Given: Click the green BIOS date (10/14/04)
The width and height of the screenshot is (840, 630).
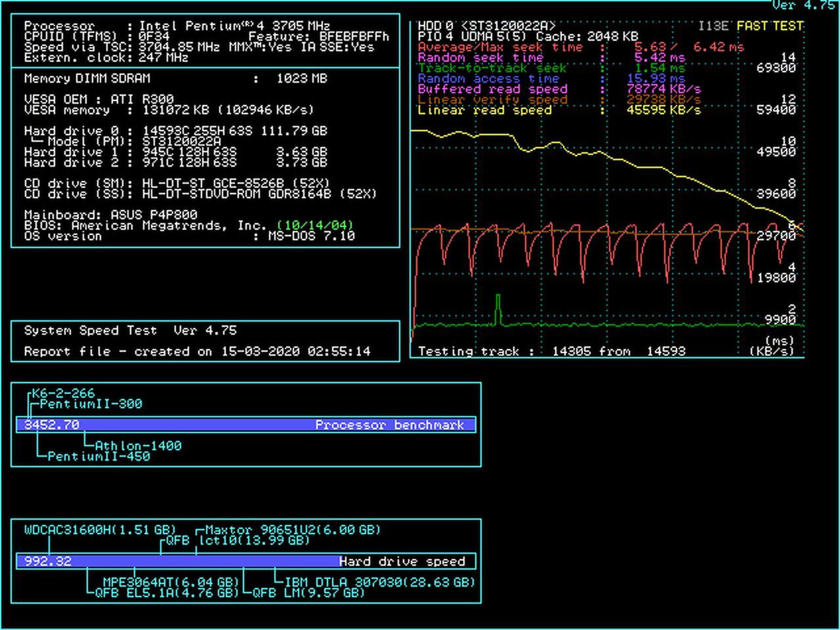Looking at the screenshot, I should [x=315, y=225].
